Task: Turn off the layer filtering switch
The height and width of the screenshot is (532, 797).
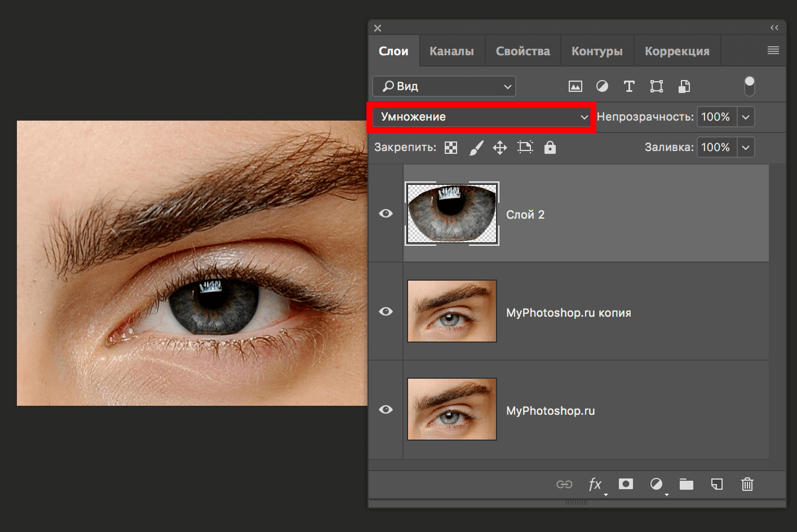Action: click(749, 86)
